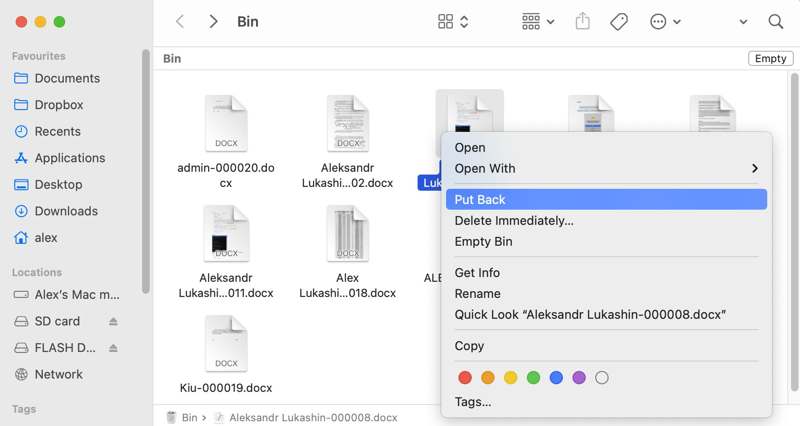
Task: Expand the action menu chevron
Action: pyautogui.click(x=677, y=21)
